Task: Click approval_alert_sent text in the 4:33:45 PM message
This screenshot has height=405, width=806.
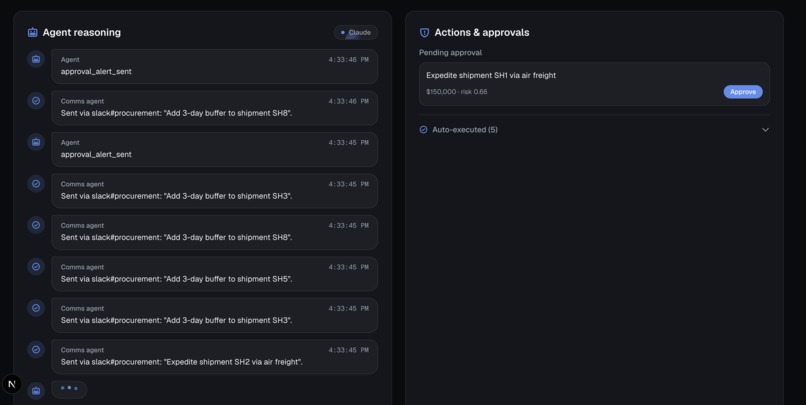Action: [96, 154]
